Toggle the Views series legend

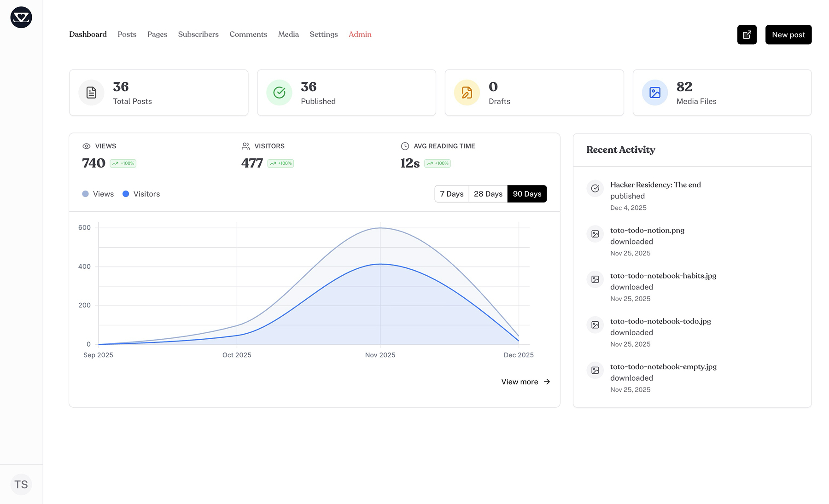[x=98, y=194]
